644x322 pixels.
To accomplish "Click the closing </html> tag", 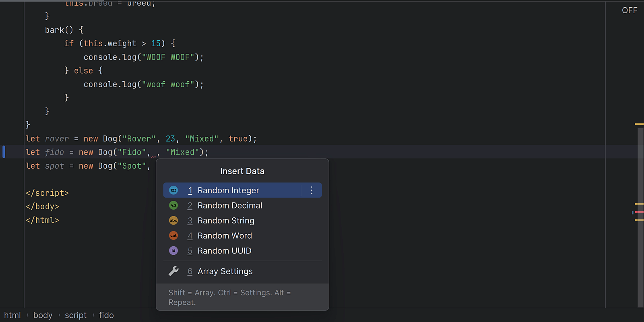I will pyautogui.click(x=42, y=220).
